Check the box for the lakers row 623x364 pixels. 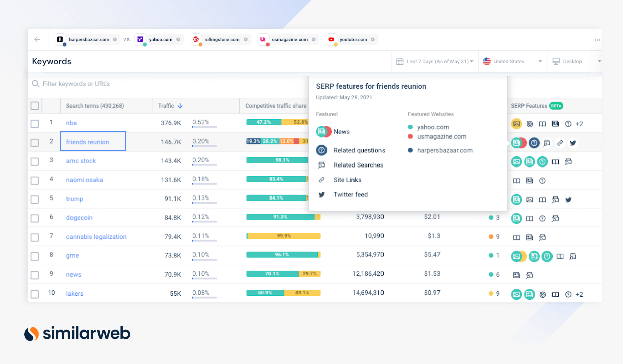(35, 294)
